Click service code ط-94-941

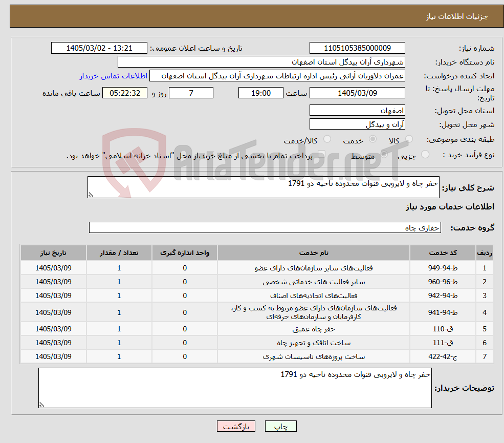(x=443, y=312)
